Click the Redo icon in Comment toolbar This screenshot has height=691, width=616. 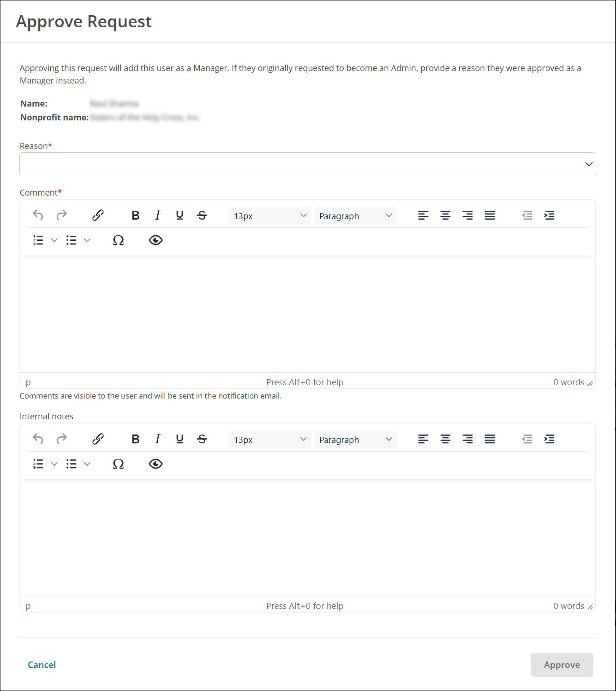[62, 215]
